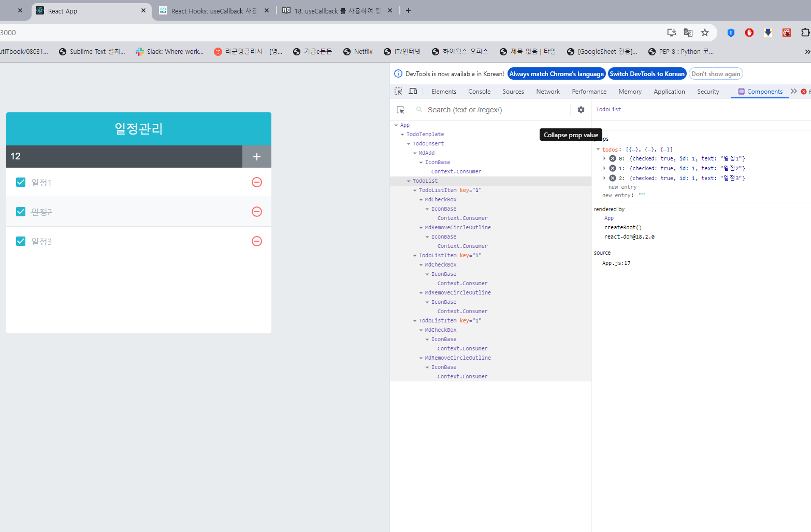Screen dimensions: 811x532
Task: Collapse the todos prop array
Action: [598, 150]
